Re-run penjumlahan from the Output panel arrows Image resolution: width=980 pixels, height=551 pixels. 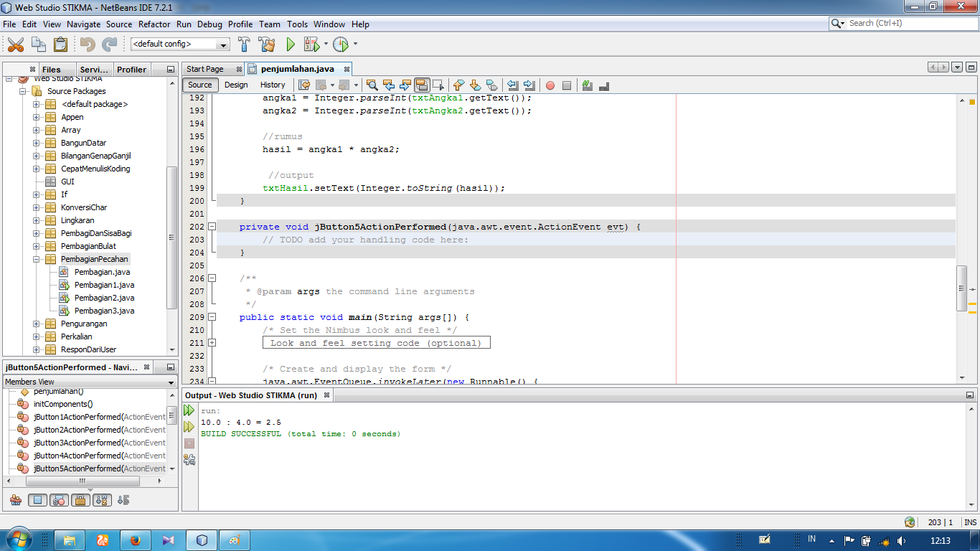coord(189,410)
